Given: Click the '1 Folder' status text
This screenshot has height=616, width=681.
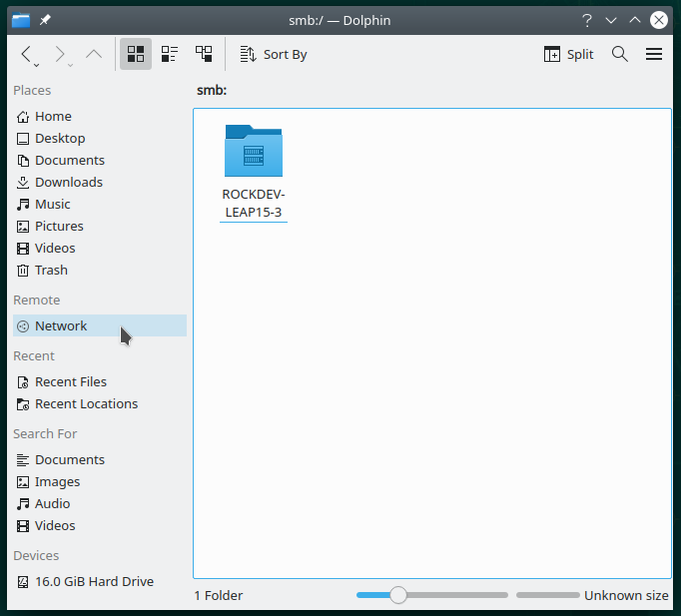Looking at the screenshot, I should click(219, 596).
